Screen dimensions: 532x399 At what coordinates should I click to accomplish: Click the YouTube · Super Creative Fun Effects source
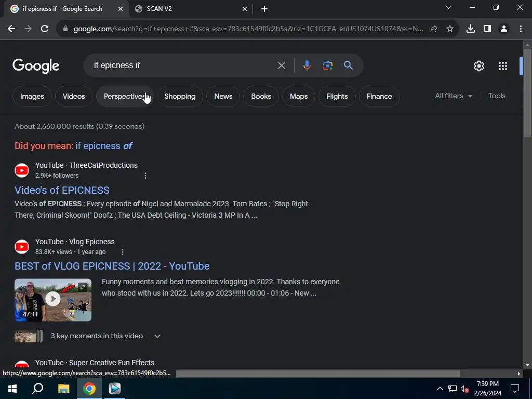click(95, 363)
